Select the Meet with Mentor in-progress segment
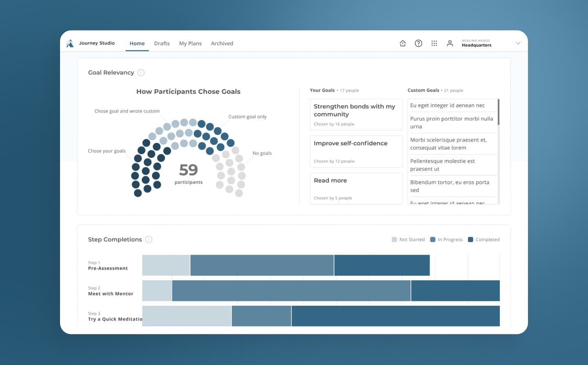Screen dimensions: 588x365 (291, 291)
